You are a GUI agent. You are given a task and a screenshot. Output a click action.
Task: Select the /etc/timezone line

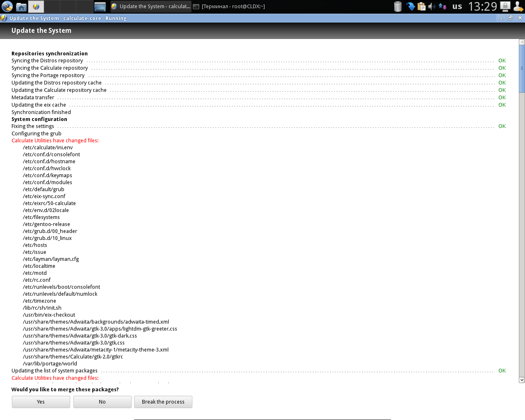click(39, 301)
